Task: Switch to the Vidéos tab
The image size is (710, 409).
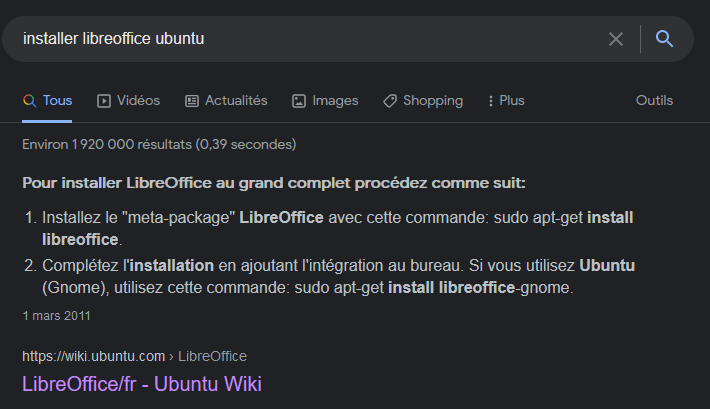Action: [139, 101]
